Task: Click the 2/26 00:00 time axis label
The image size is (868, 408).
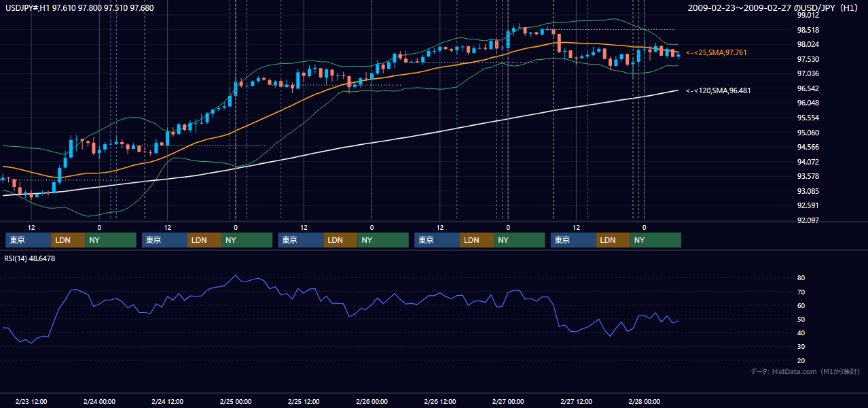Action: 372,401
